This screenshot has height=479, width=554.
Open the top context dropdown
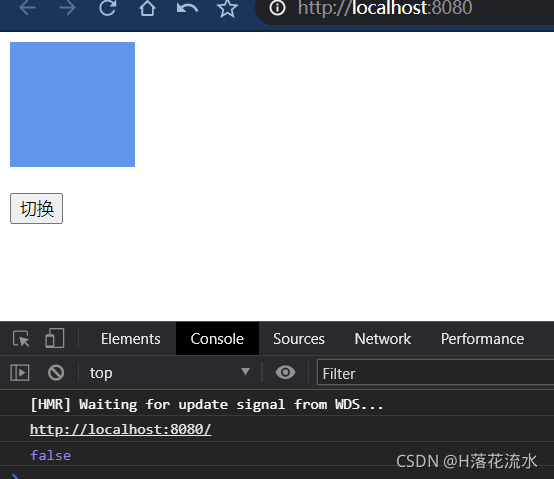[170, 373]
